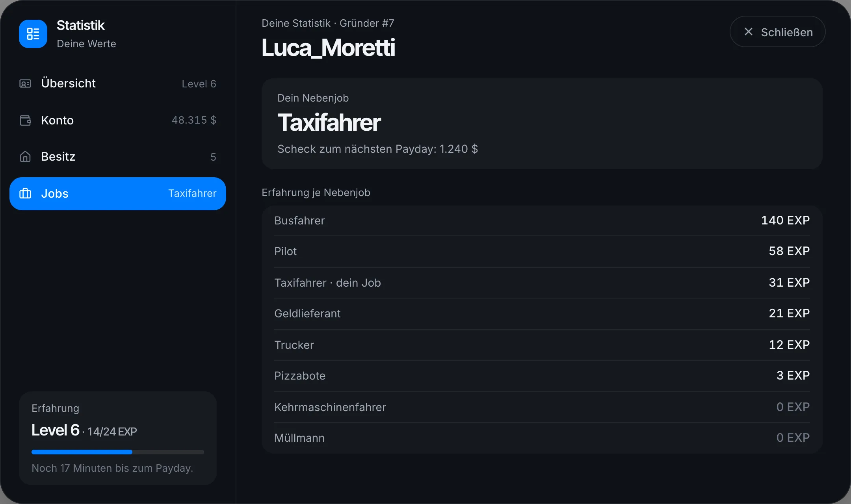Open the Übersicht tab

coord(118,83)
